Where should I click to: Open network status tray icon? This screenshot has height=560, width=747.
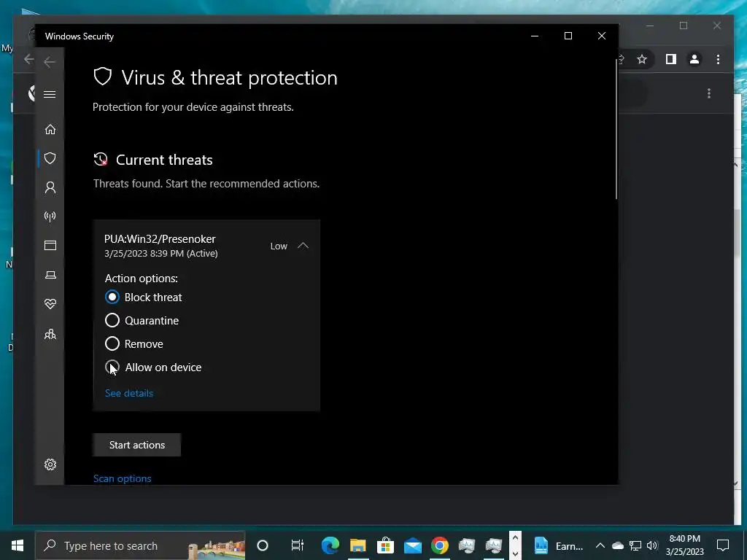pos(635,545)
